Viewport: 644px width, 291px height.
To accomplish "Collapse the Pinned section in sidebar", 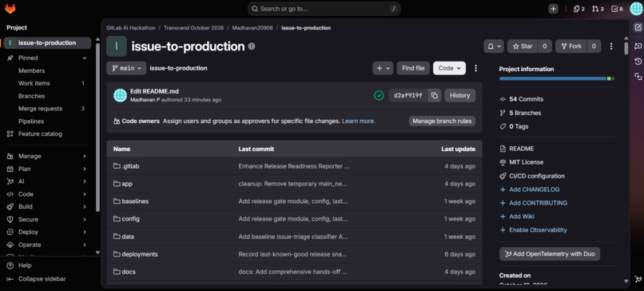I will point(85,58).
